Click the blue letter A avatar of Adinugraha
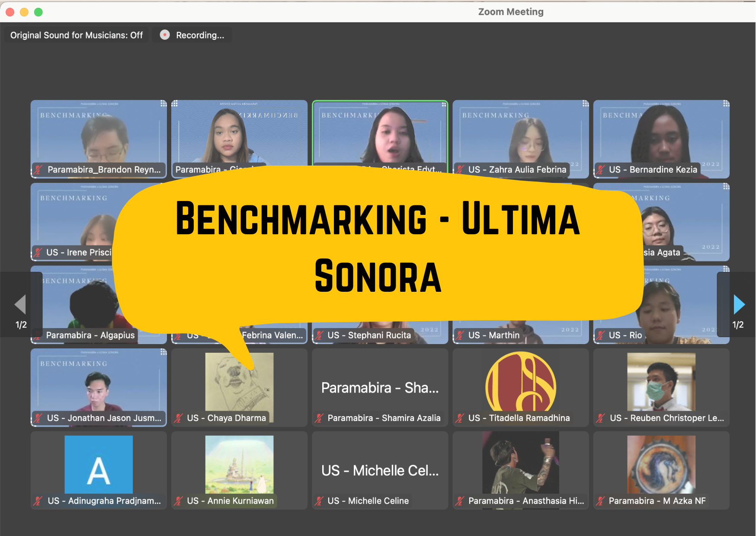The width and height of the screenshot is (756, 536). pos(99,465)
